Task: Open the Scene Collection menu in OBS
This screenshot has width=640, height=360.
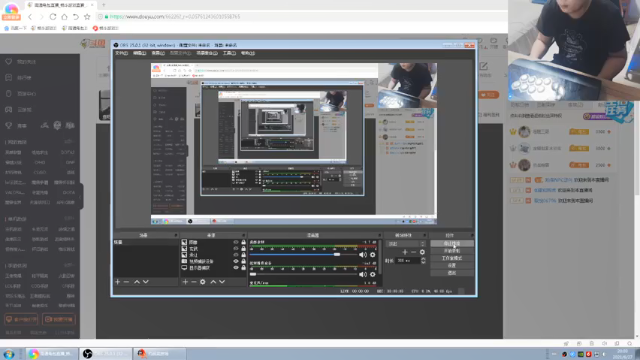Action: pyautogui.click(x=207, y=53)
